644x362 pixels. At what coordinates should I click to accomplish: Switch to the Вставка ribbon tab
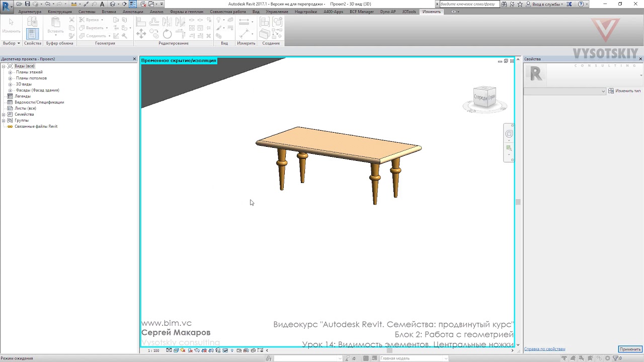109,12
